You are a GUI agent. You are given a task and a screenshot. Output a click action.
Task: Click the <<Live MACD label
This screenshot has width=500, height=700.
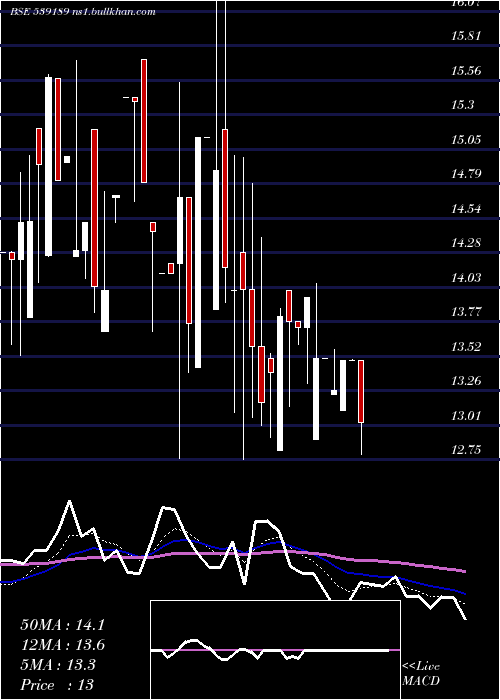point(421,673)
